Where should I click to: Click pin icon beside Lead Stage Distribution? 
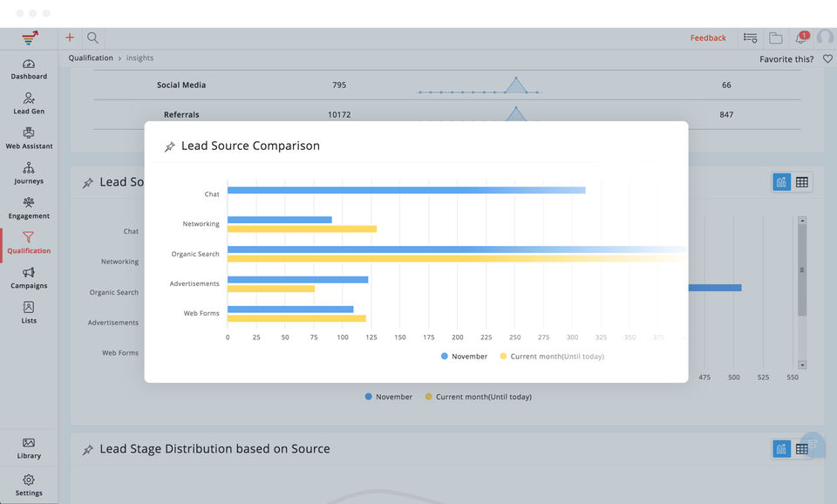pos(87,450)
